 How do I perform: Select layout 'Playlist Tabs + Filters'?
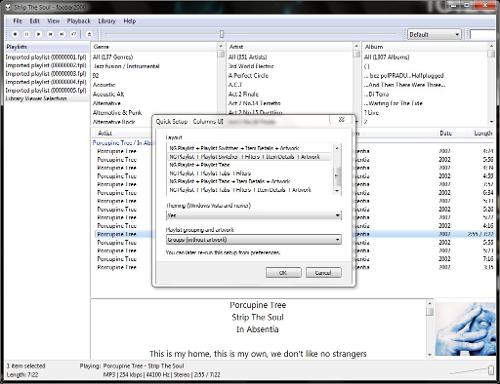pyautogui.click(x=250, y=173)
